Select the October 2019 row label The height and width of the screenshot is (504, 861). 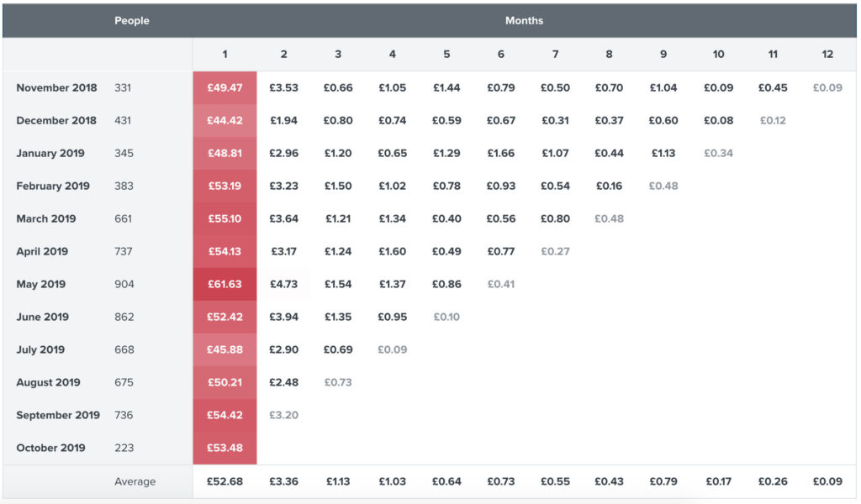click(x=50, y=448)
